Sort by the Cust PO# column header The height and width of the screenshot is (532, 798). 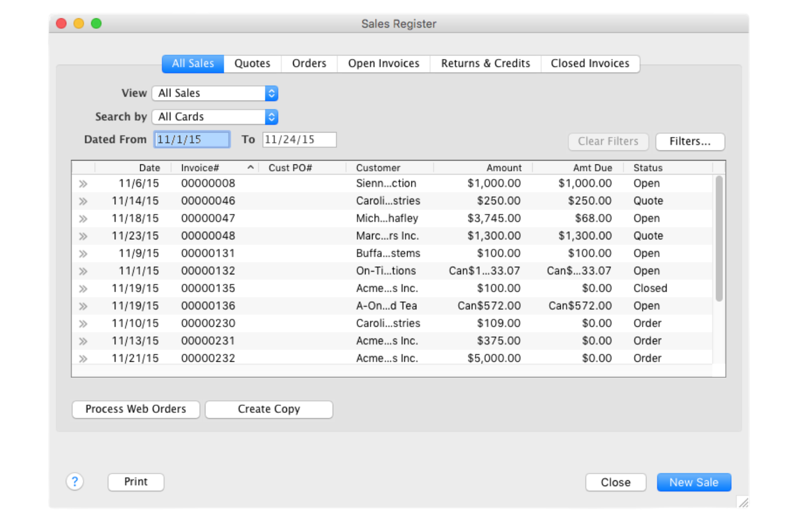coord(290,168)
